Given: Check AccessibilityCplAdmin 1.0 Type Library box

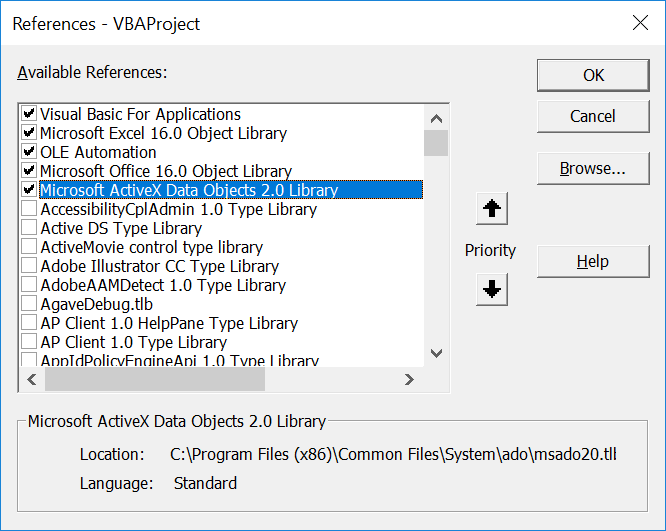Looking at the screenshot, I should (28, 209).
